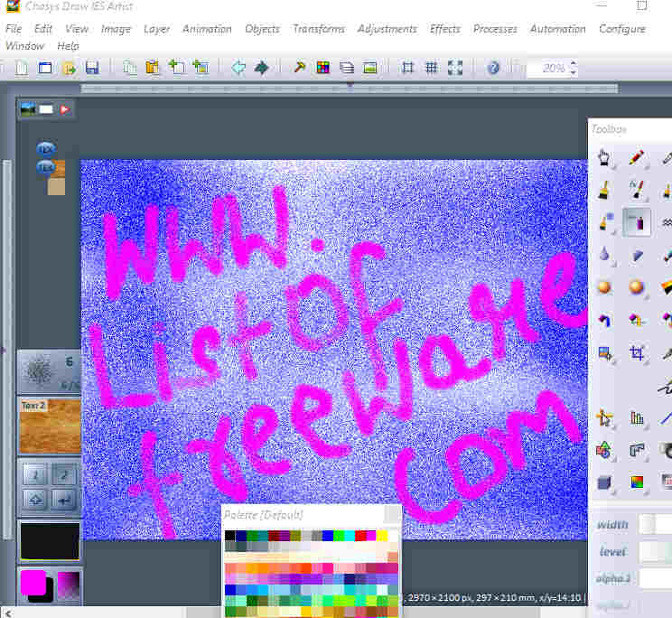Open the Configure menu
Screen dimensions: 672x618
622,29
